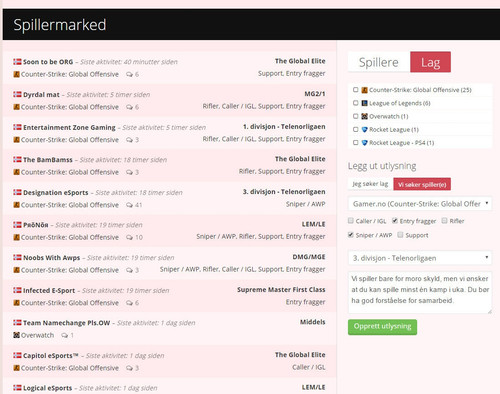Viewport: 500px width, 394px height.
Task: Click into the listing description text area
Action: [x=420, y=293]
